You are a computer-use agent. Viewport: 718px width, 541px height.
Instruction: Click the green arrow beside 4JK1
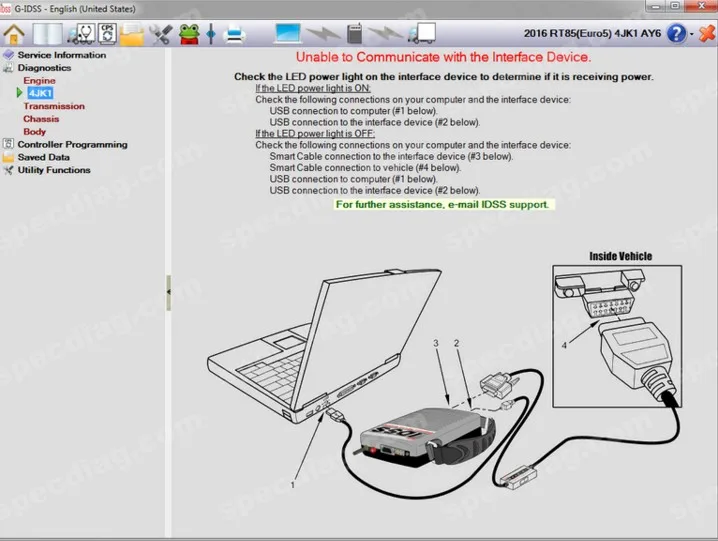(x=19, y=93)
